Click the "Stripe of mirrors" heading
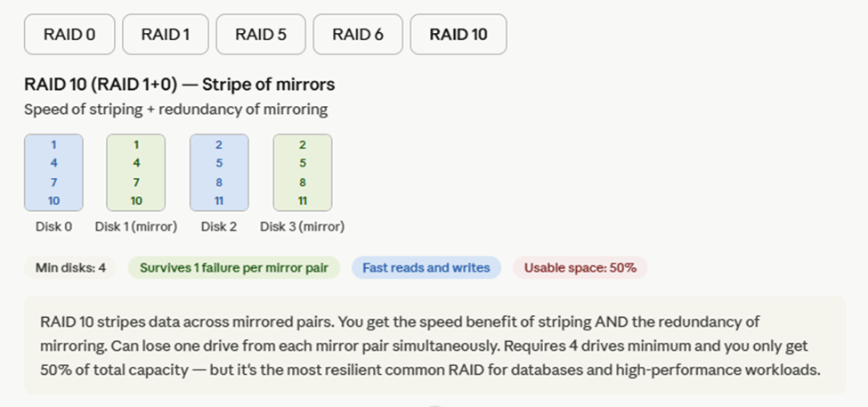Screen dimensions: 868x407 180,85
